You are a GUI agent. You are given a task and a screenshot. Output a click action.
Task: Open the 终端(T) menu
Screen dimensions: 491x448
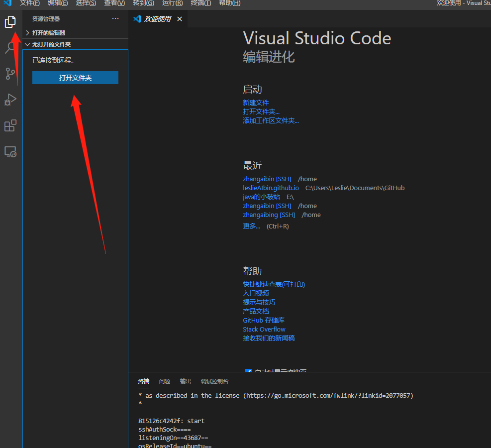coord(200,3)
